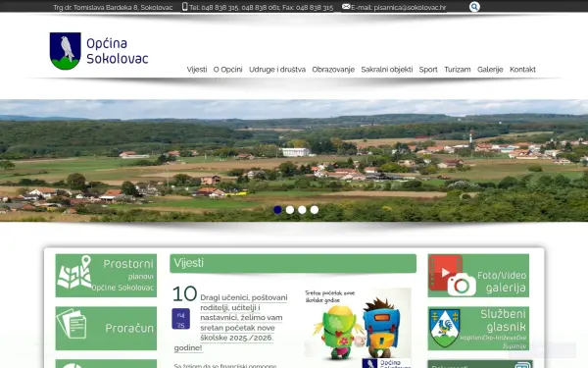Image resolution: width=588 pixels, height=368 pixels.
Task: Click the county crest on Službeni glasnik
Action: tap(445, 328)
